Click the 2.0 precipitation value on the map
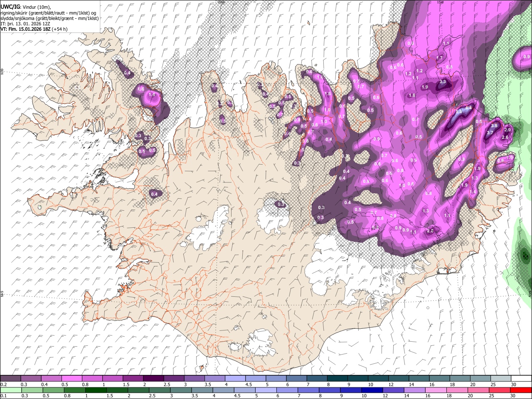The image size is (532, 399). pos(430,231)
